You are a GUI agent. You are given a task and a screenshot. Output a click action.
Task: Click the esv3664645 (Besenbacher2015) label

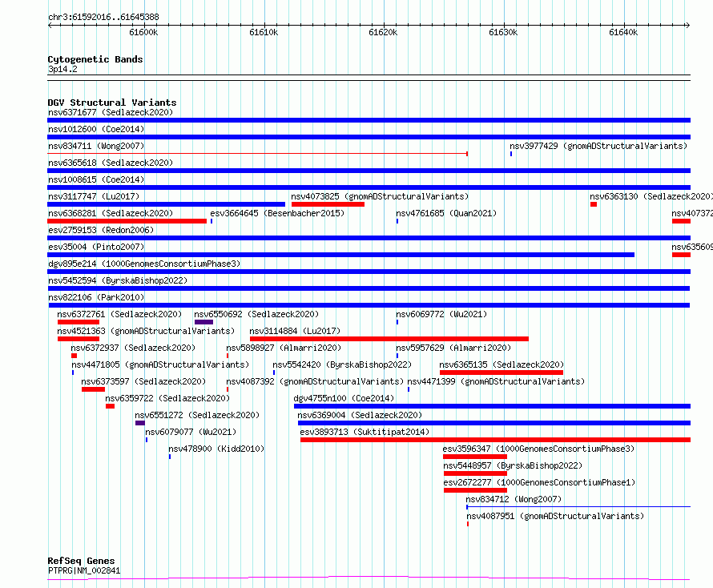coord(277,213)
